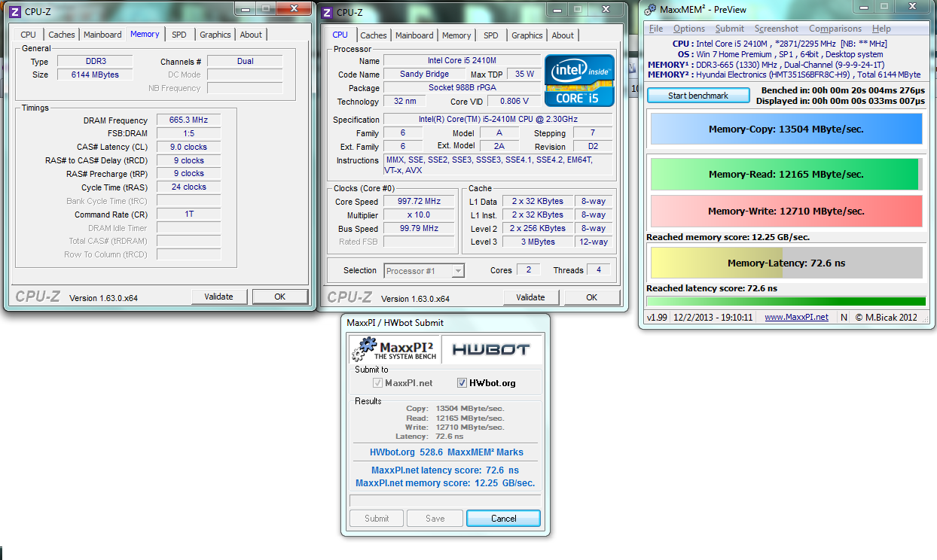The height and width of the screenshot is (560, 937).
Task: Click the Instructions MMX, SSE list field
Action: (498, 165)
